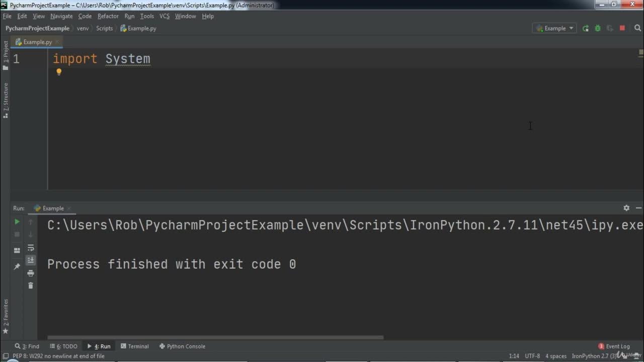Hide the Run panel with minus icon

pos(638,208)
